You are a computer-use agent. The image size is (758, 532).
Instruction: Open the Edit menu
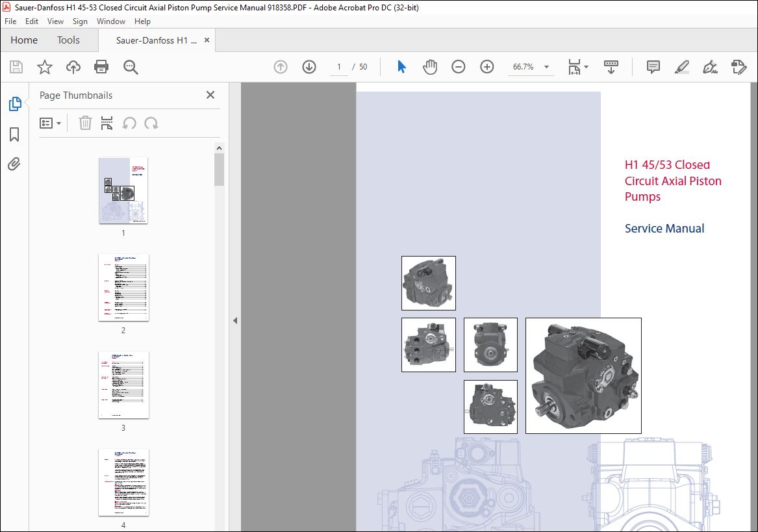31,21
